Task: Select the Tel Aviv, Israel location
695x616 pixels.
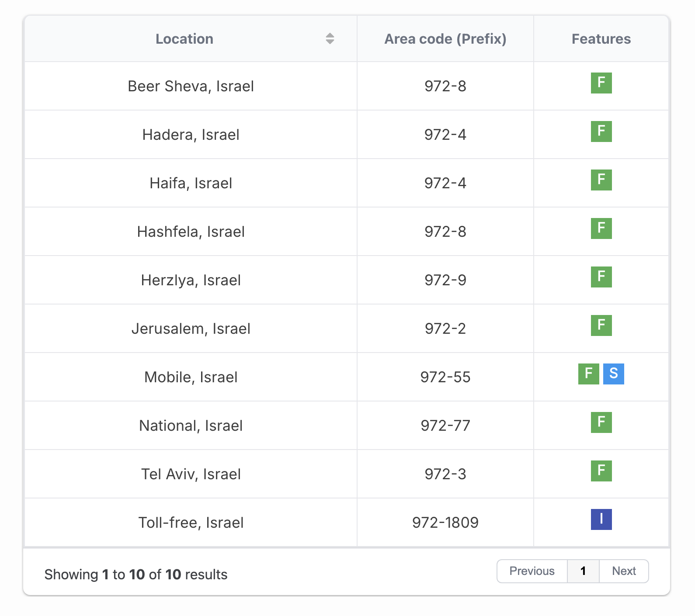Action: point(191,474)
